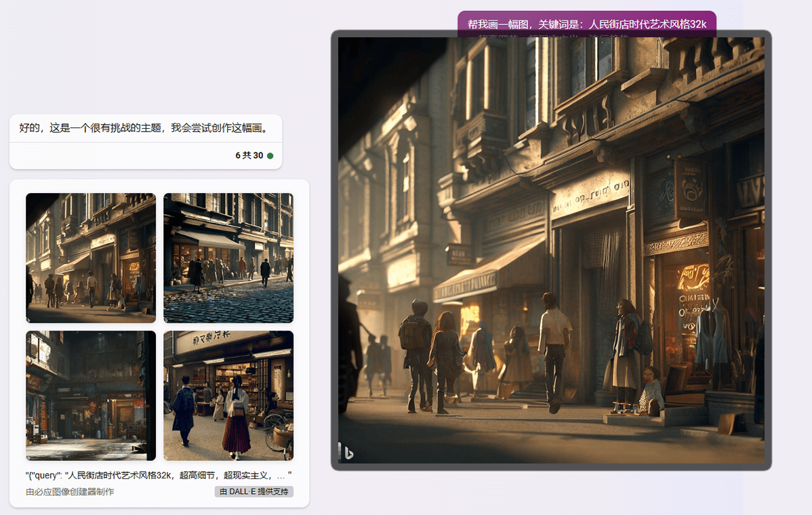Open the cobblestone street thumbnail
This screenshot has height=515, width=812.
pos(228,257)
